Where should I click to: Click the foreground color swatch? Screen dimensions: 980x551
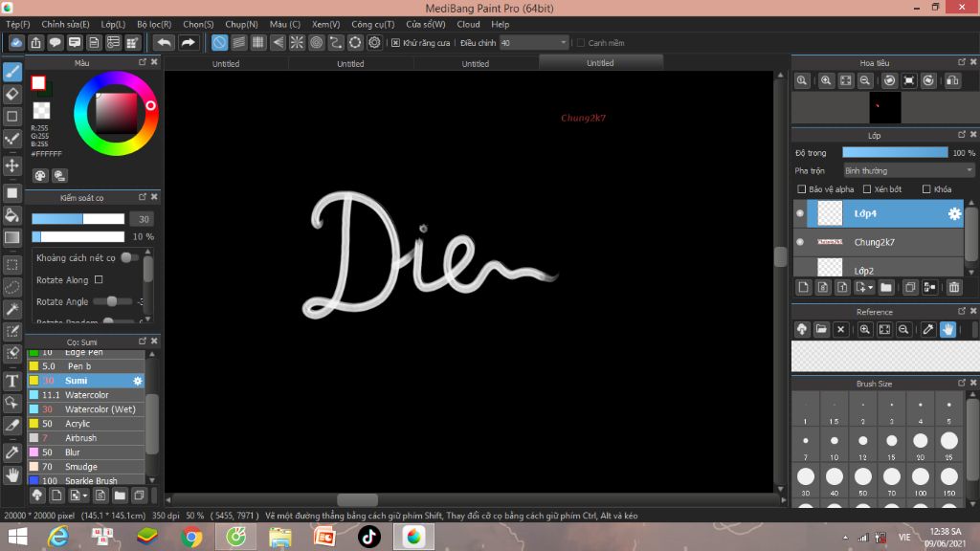[x=38, y=82]
